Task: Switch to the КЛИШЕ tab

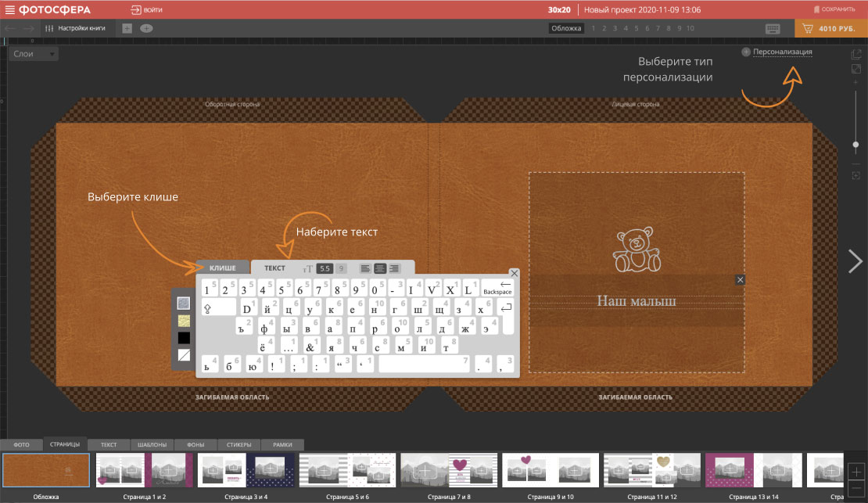Action: [x=223, y=268]
